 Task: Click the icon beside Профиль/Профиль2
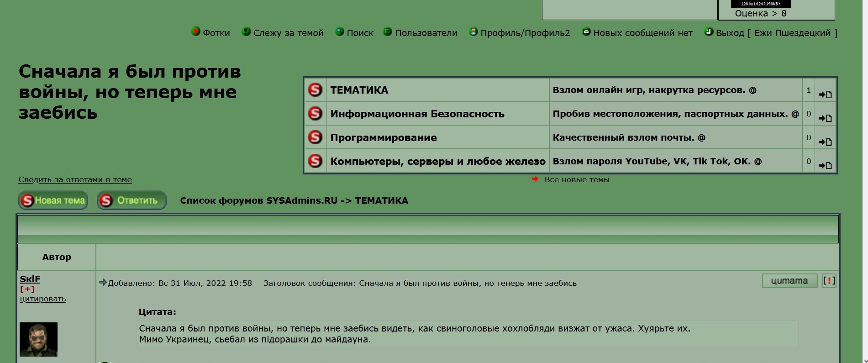click(473, 32)
